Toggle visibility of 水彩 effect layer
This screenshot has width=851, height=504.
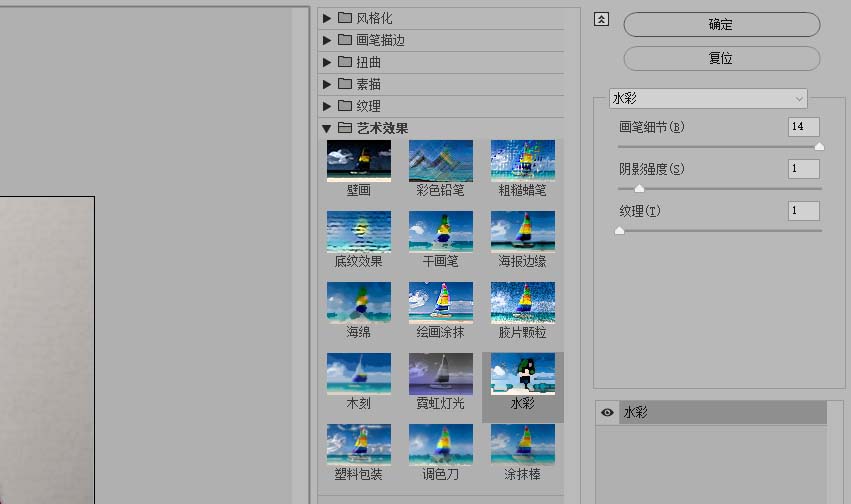[607, 413]
